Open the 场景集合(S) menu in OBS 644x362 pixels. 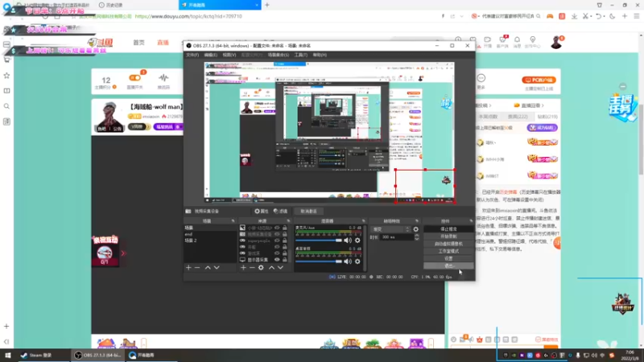click(278, 55)
